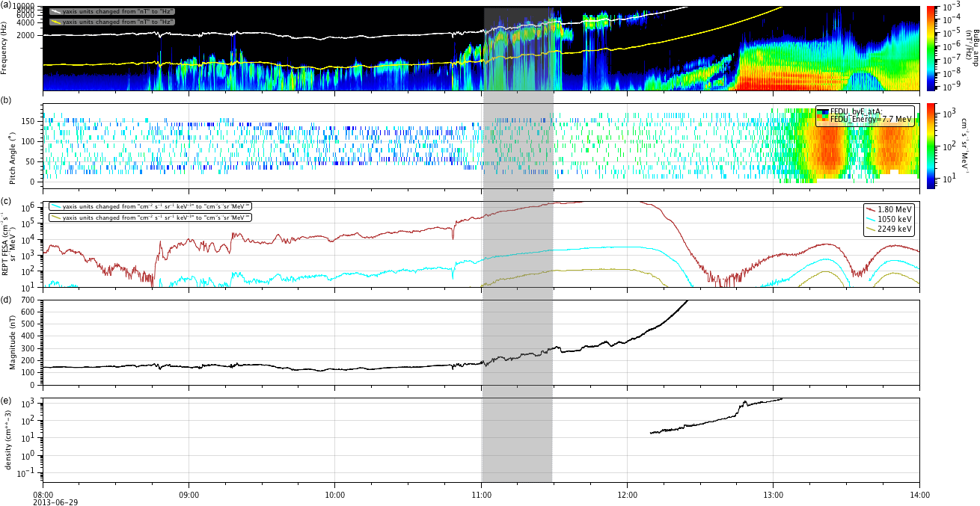The image size is (980, 506).
Task: Click the panel (d) letter label
Action: pyautogui.click(x=6, y=300)
